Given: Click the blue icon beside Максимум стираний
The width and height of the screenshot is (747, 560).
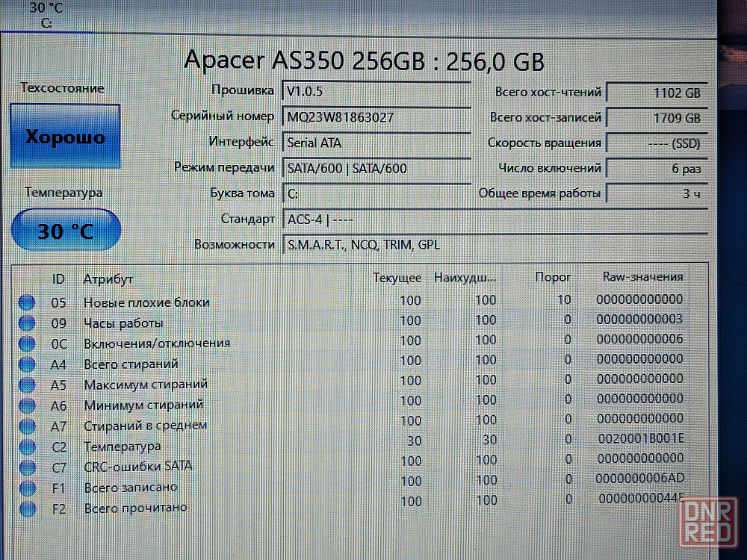Looking at the screenshot, I should (x=27, y=385).
